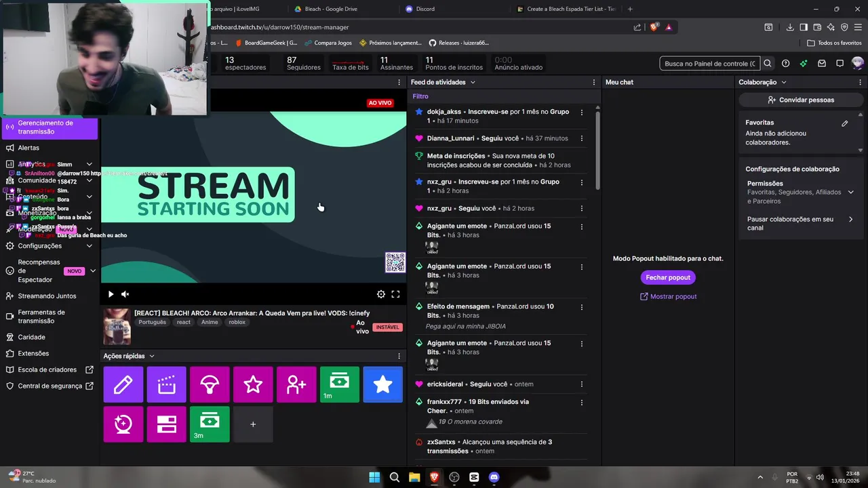Image resolution: width=868 pixels, height=488 pixels.
Task: Switch to Bleach Espada Tier List tab
Action: pyautogui.click(x=565, y=9)
